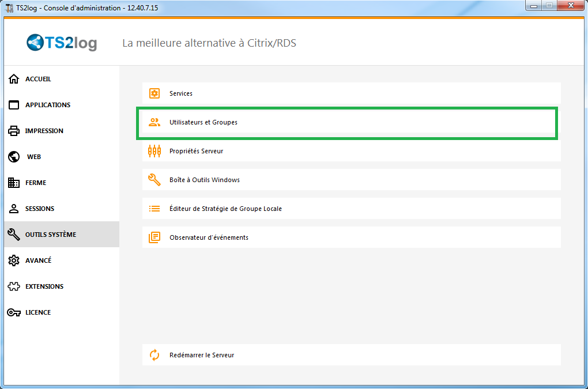Launch Boîte à Outils Windows
588x389 pixels.
(352, 180)
